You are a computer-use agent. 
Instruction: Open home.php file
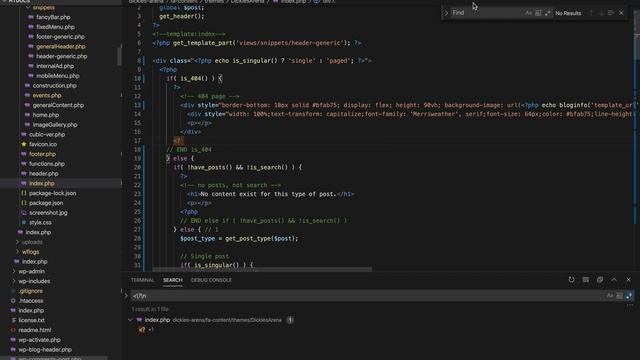coord(45,115)
